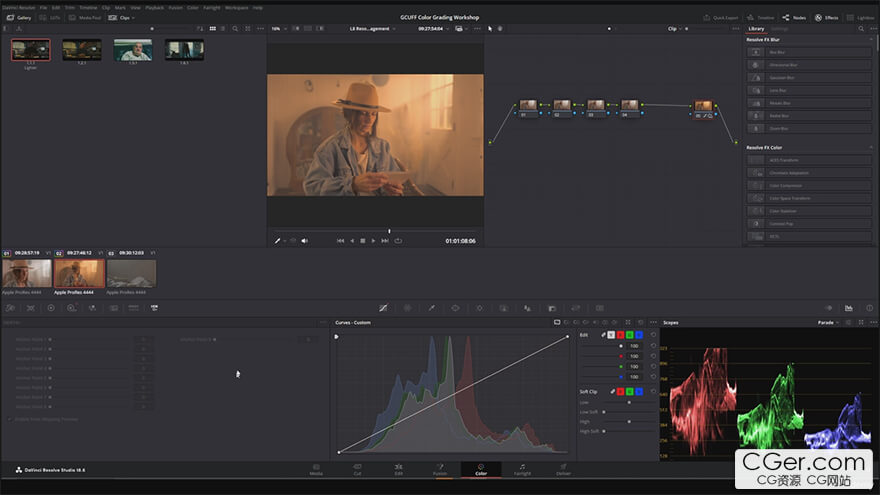Open the HDR color wheels palette
Screen dimensions: 880x495
click(71, 308)
